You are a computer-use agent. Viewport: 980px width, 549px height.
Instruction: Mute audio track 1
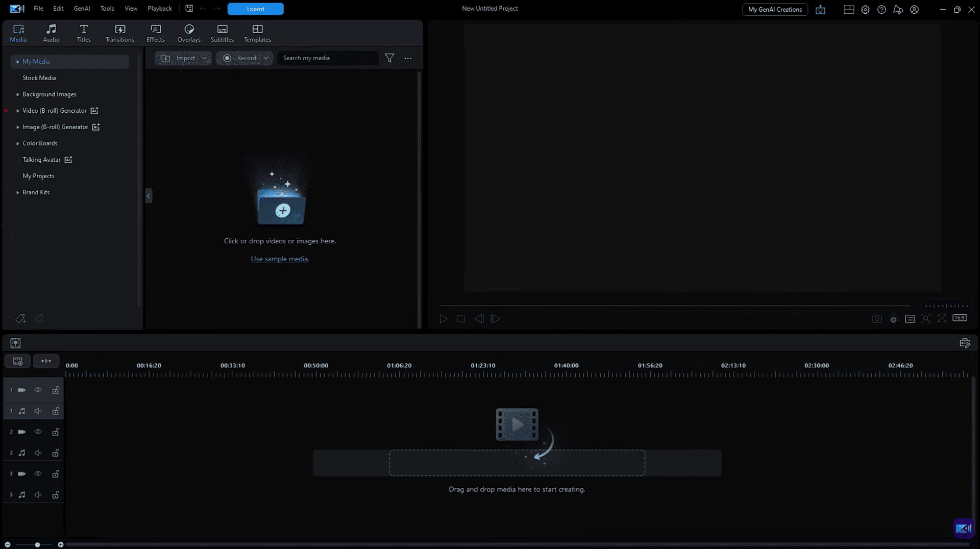click(x=38, y=411)
